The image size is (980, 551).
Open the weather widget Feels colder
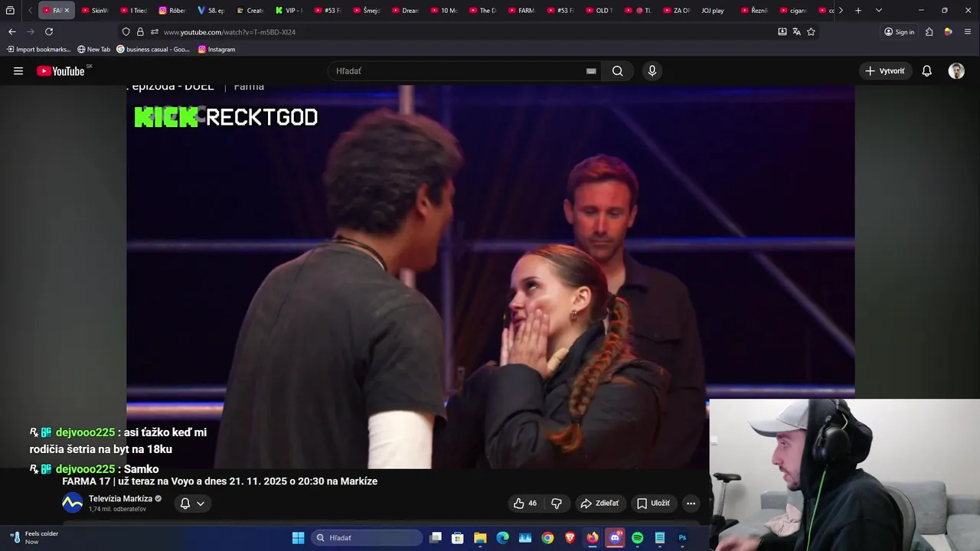34,538
